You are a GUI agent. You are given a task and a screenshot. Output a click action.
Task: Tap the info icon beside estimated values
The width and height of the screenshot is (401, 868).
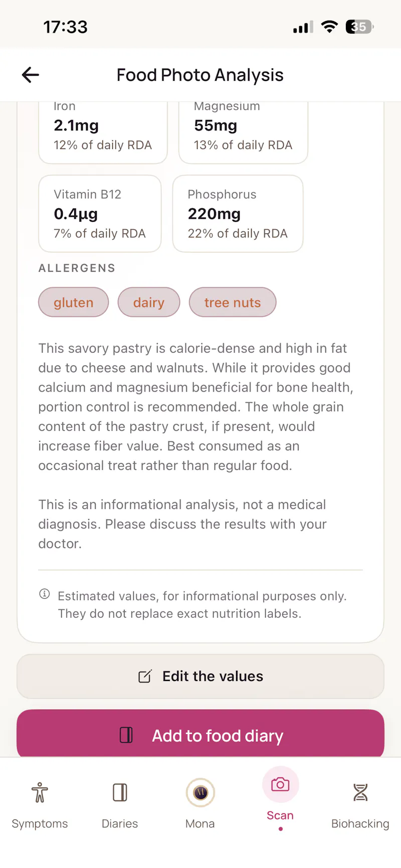tap(45, 594)
